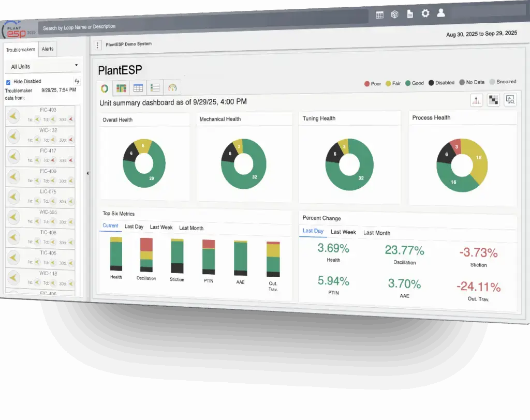Open the 3D cube icon in header
The image size is (530, 420).
(x=394, y=15)
